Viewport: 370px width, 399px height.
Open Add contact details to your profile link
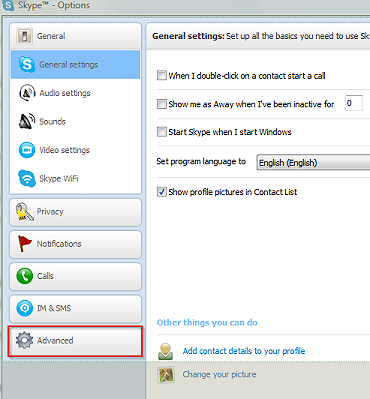pyautogui.click(x=244, y=351)
